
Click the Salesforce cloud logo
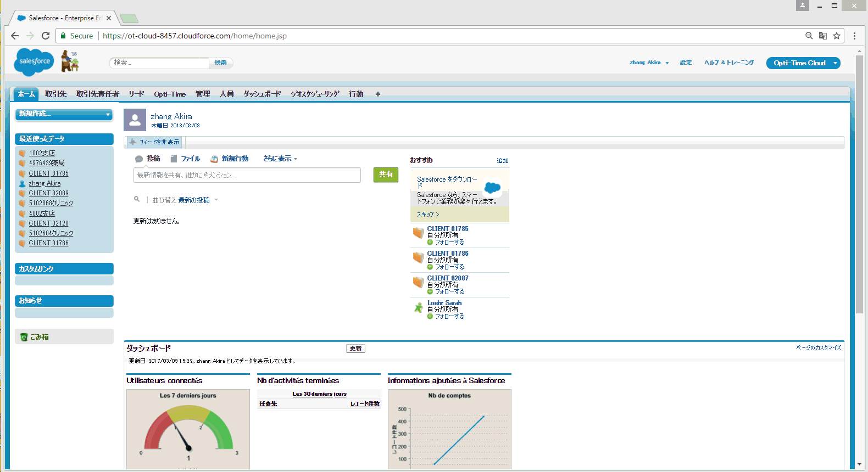(x=34, y=61)
